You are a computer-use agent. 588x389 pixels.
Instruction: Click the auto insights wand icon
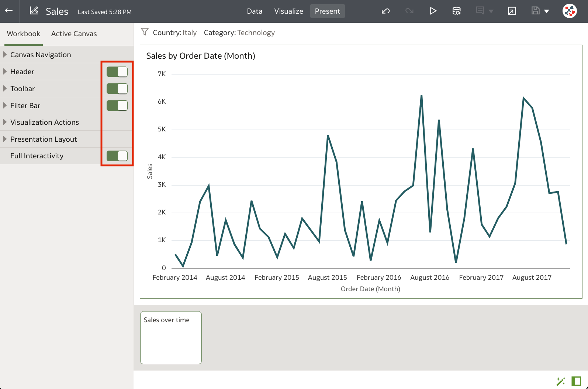tap(560, 381)
